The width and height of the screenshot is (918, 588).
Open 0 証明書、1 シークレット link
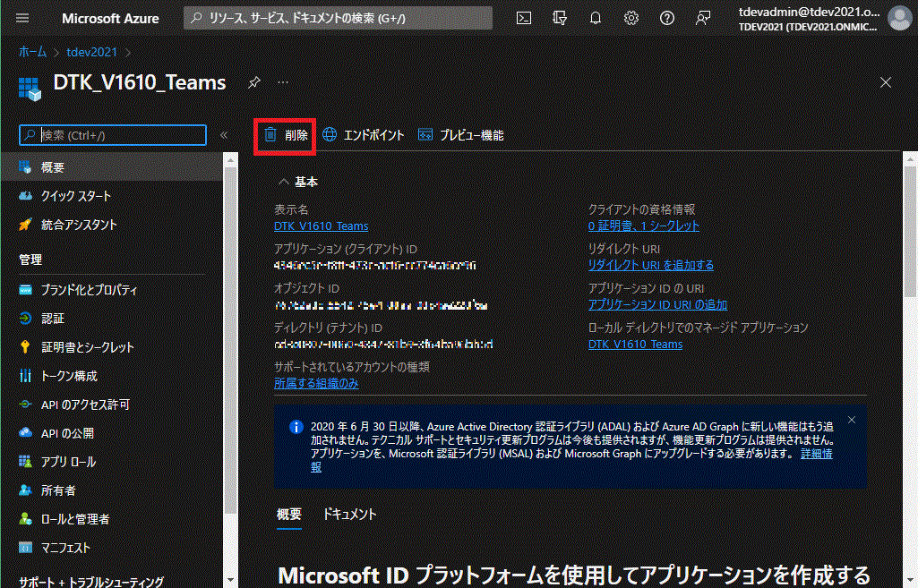point(644,226)
